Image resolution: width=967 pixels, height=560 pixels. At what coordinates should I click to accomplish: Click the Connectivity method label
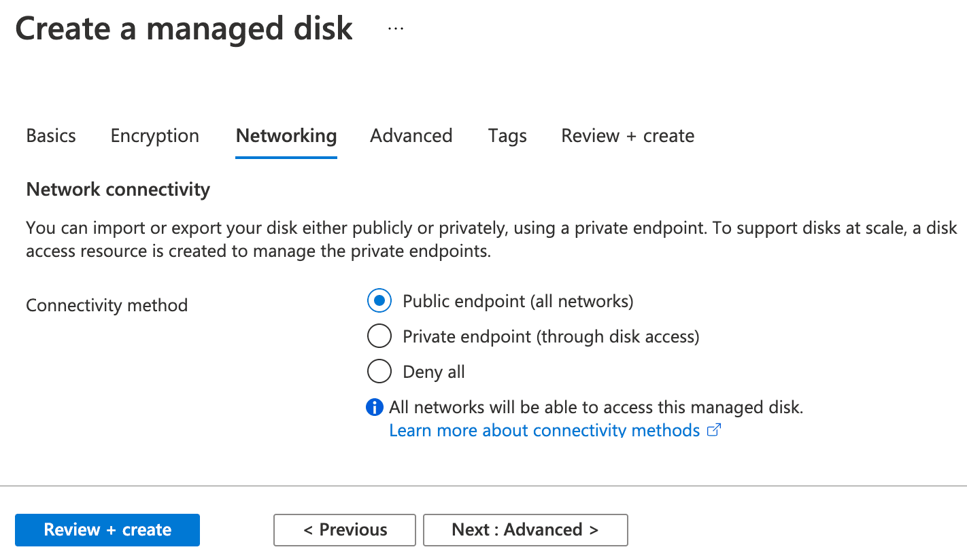(x=106, y=304)
